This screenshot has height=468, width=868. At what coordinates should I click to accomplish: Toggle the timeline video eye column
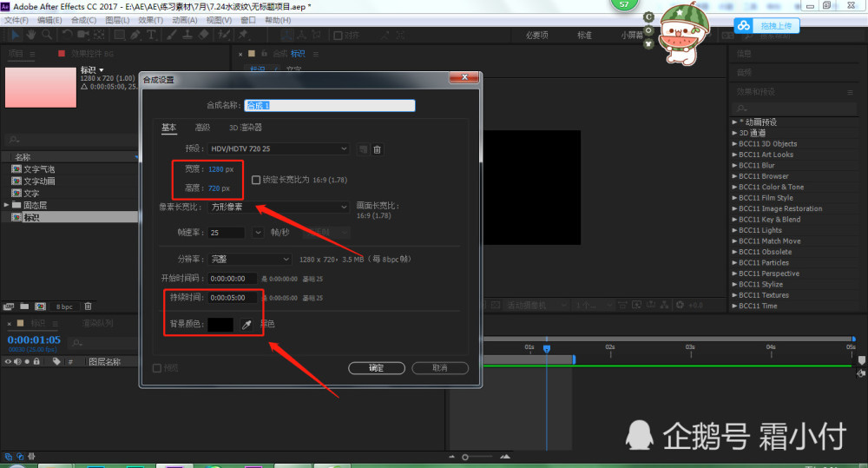[x=8, y=362]
